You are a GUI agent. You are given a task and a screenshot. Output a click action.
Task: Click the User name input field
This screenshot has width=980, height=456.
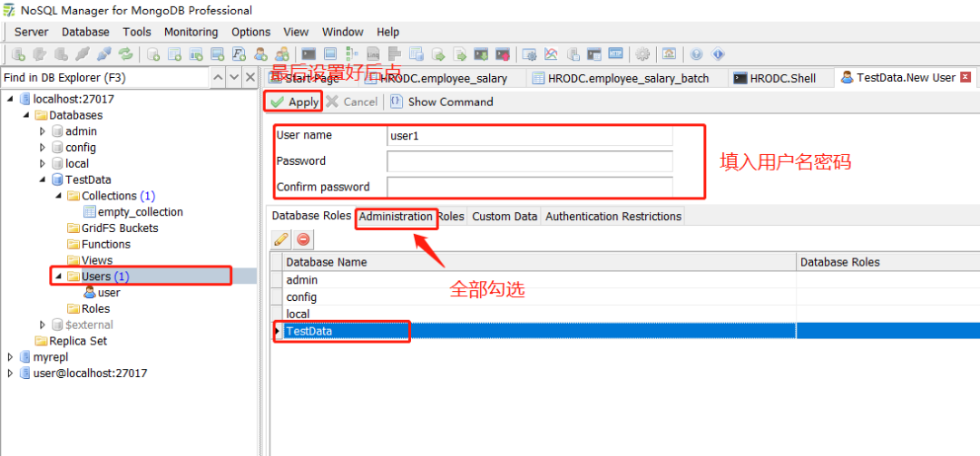point(529,136)
